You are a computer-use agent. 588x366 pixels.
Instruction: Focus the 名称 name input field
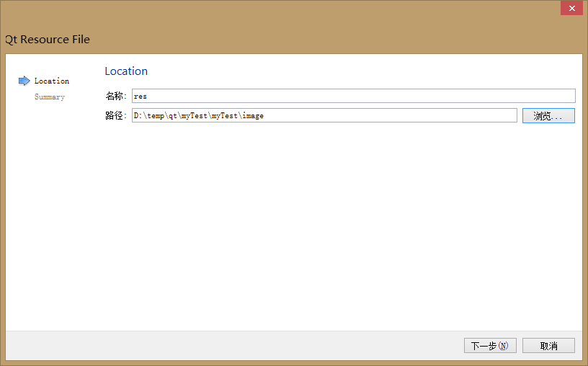pos(353,96)
